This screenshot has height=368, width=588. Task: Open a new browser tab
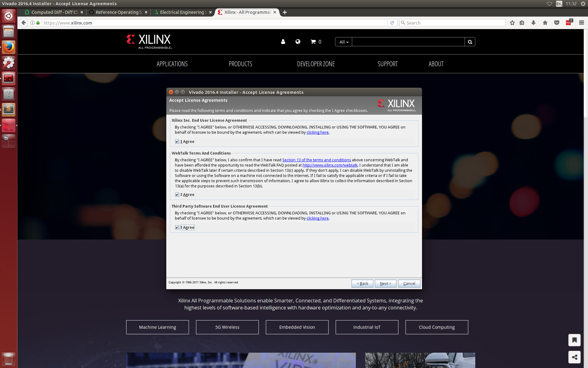tap(285, 12)
